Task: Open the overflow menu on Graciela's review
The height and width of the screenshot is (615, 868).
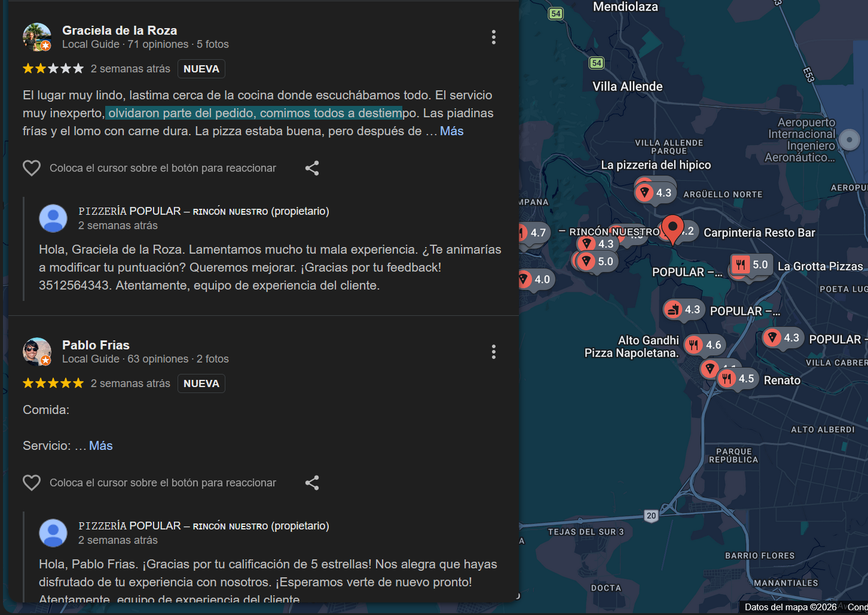Action: [494, 37]
